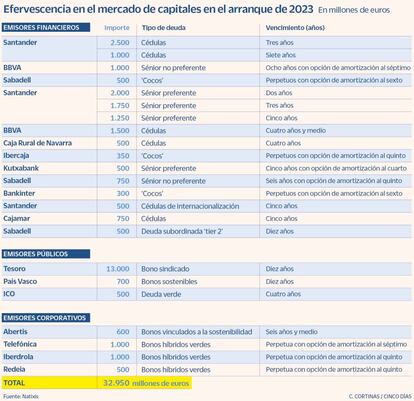414x401 pixels.
Task: Select the 'ICO' issuer name
Action: point(9,294)
